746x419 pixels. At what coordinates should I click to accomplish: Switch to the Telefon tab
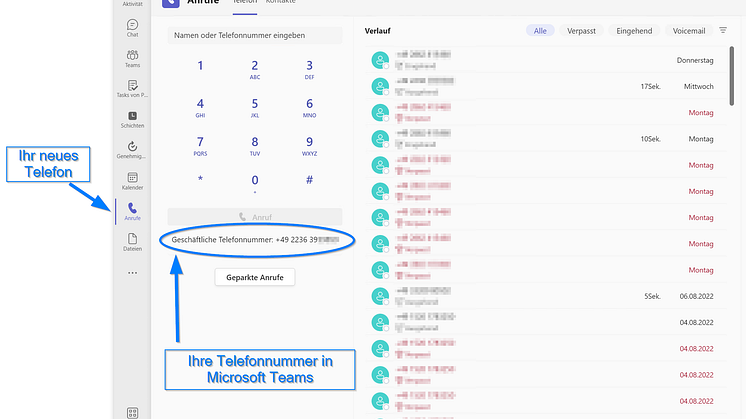point(245,2)
